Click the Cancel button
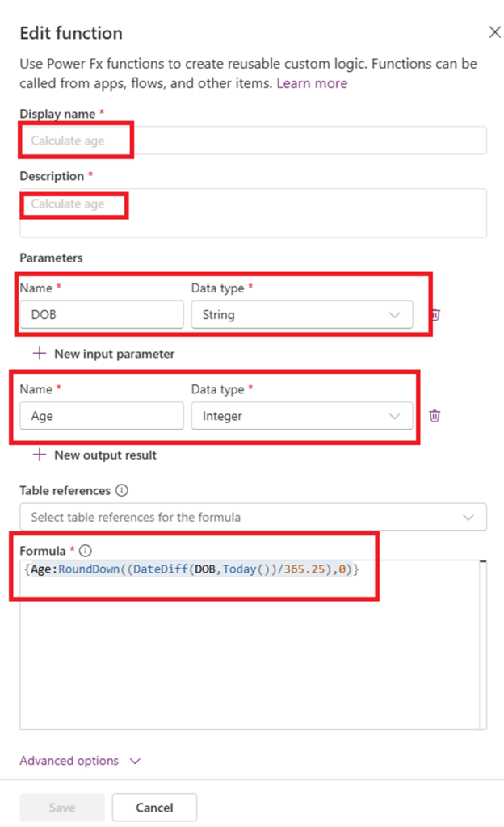This screenshot has width=504, height=827. tap(154, 808)
